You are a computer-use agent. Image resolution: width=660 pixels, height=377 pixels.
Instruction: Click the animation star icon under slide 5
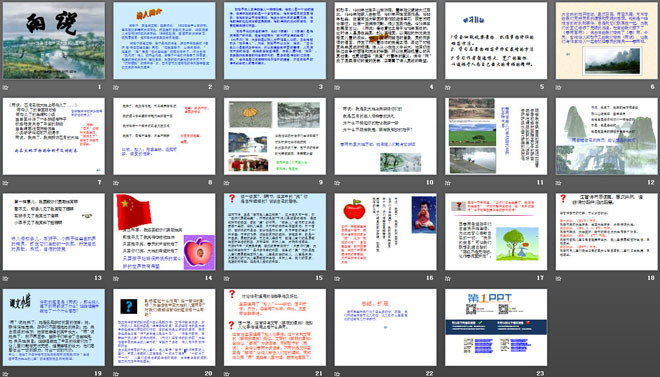448,88
